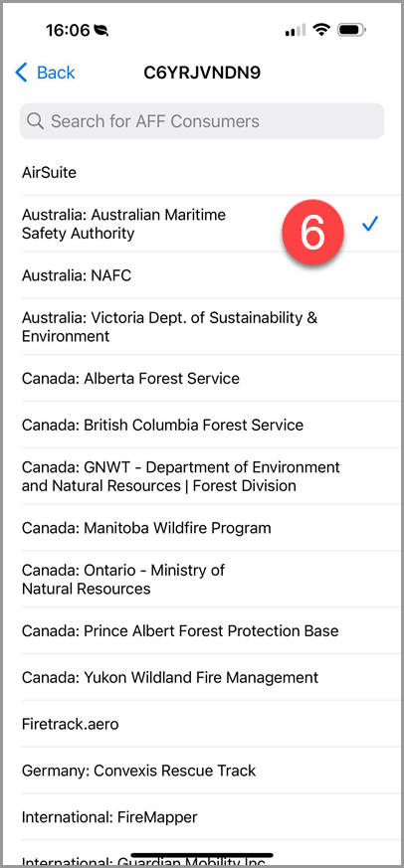Tap the back chevron icon
Viewport: 404px width, 868px height.
pos(21,73)
